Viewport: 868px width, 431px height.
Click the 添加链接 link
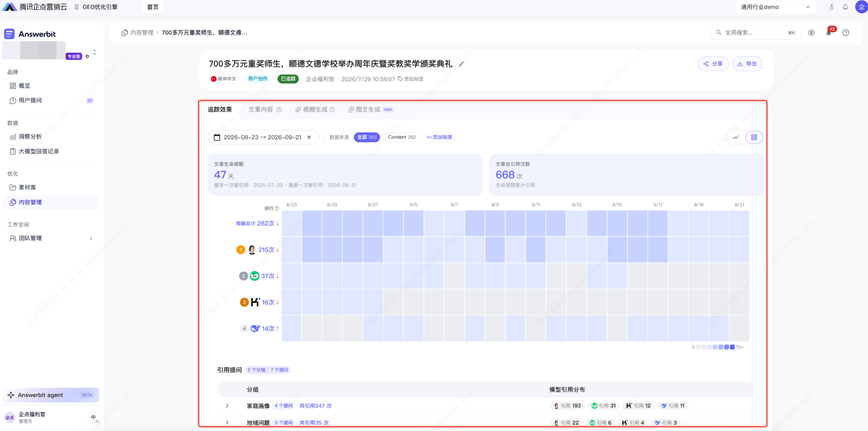(439, 137)
